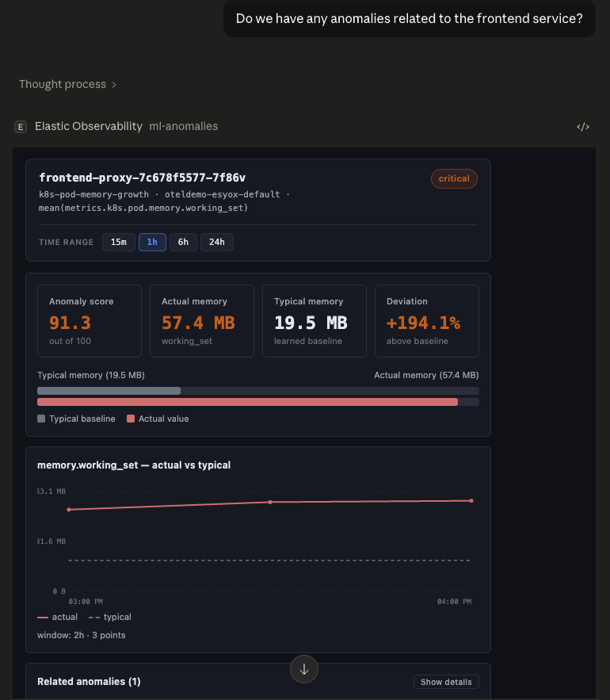The width and height of the screenshot is (610, 700).
Task: Click the dashed typical line on chart
Action: pyautogui.click(x=269, y=560)
